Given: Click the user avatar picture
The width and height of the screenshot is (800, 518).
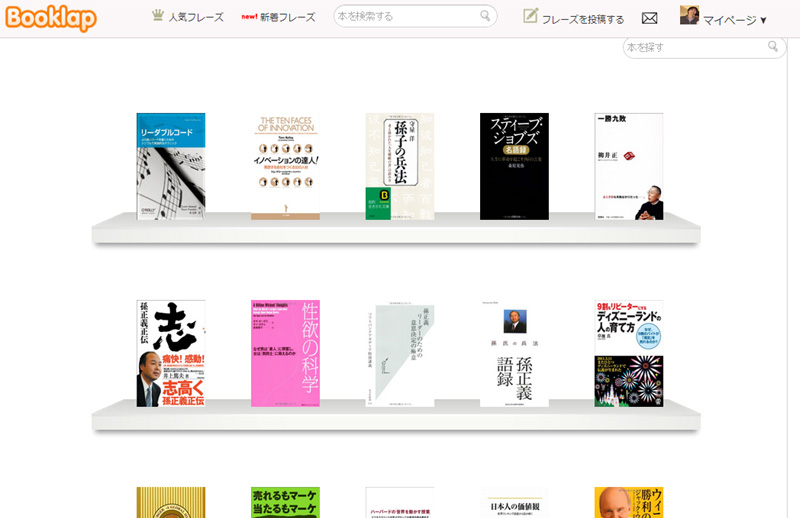Looking at the screenshot, I should pos(689,15).
